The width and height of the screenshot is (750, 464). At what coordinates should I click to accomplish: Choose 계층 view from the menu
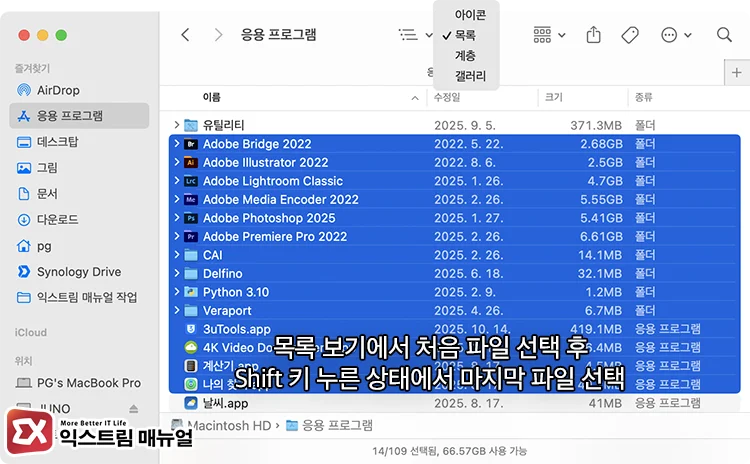pyautogui.click(x=465, y=56)
